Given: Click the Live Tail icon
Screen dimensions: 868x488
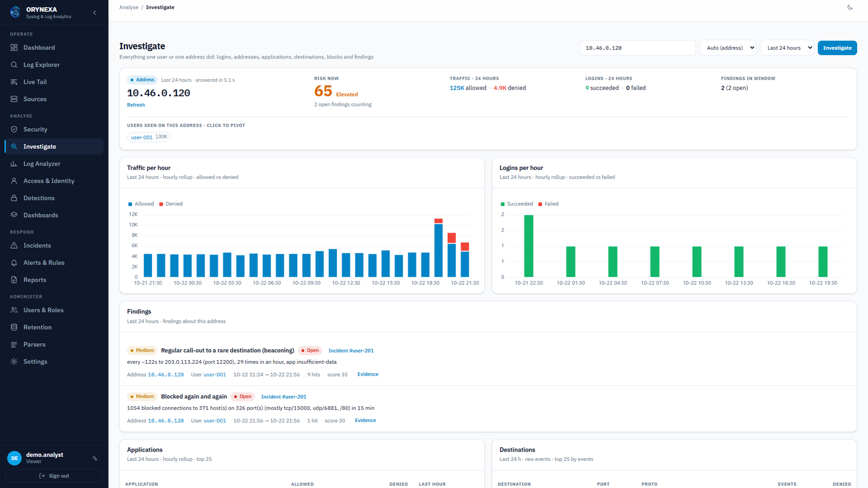Looking at the screenshot, I should pos(14,82).
